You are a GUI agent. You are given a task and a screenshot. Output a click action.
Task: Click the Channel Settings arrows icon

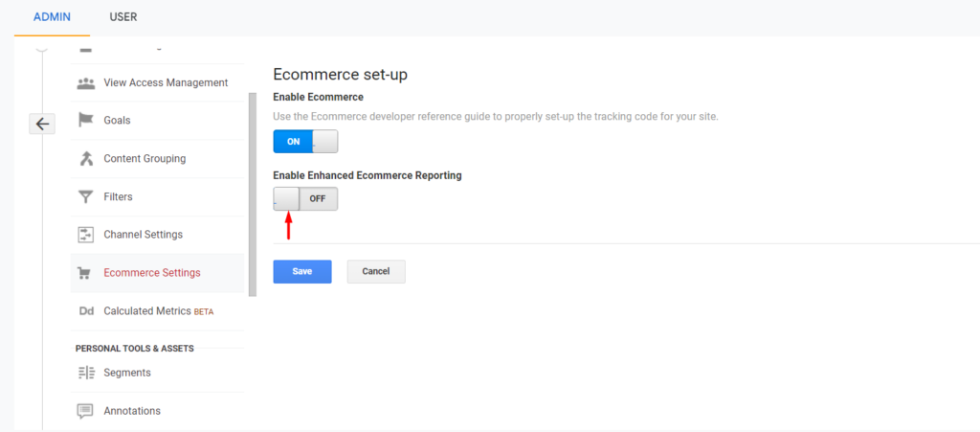(85, 235)
